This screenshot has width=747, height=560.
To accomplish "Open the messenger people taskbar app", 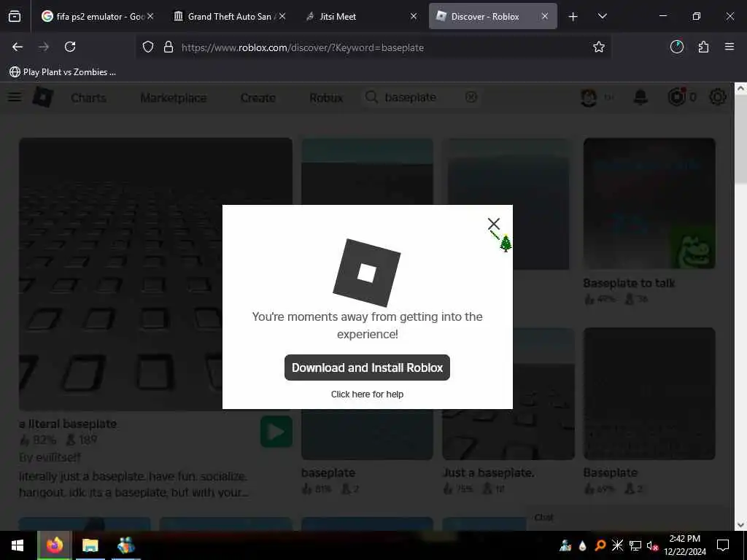I will pyautogui.click(x=125, y=545).
